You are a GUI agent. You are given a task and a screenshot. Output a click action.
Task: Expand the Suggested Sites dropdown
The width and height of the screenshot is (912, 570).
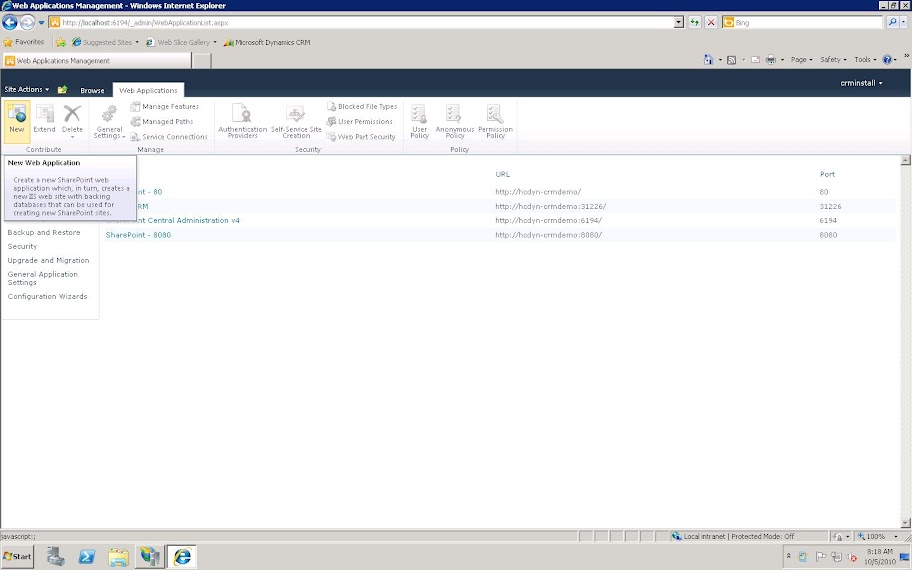[137, 42]
